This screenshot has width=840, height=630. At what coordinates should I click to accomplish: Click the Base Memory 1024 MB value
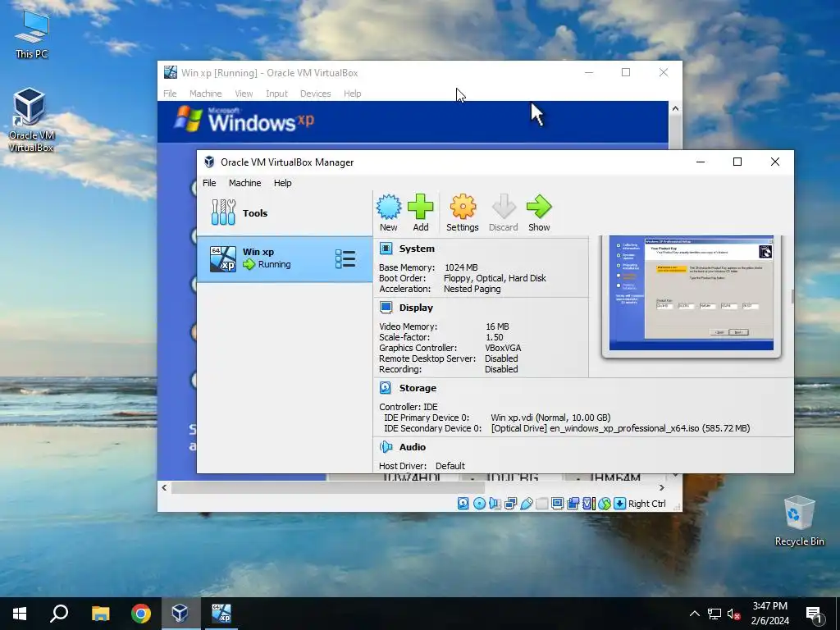coord(461,267)
